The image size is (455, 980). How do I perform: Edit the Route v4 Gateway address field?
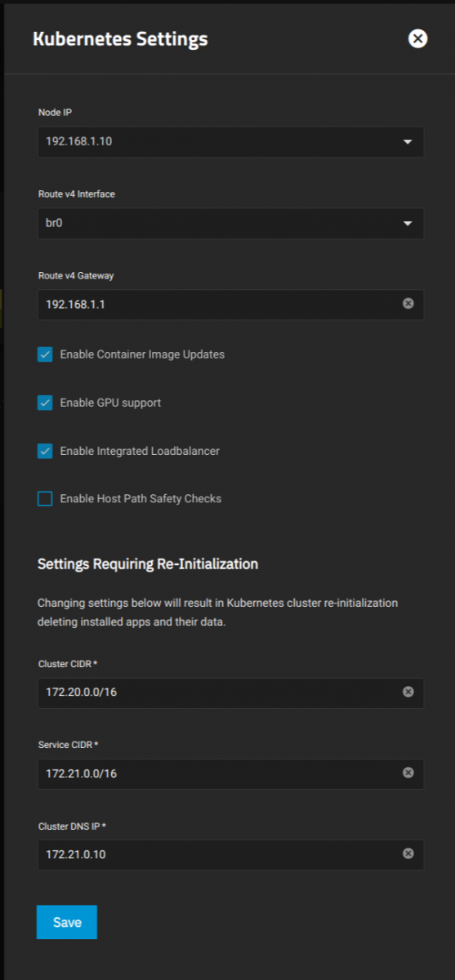tap(221, 304)
